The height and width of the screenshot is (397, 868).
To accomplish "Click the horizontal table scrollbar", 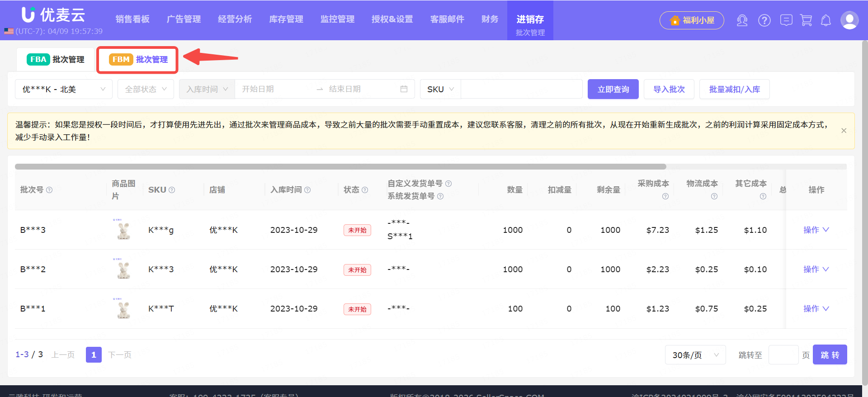I will point(340,166).
